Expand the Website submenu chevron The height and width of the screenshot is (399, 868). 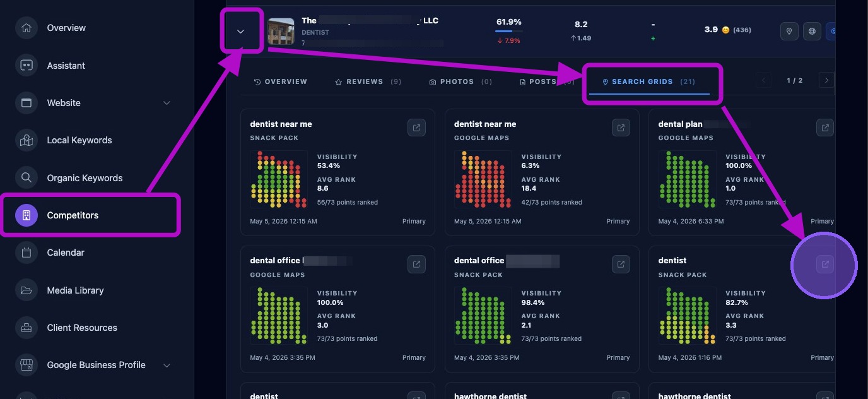(x=167, y=103)
